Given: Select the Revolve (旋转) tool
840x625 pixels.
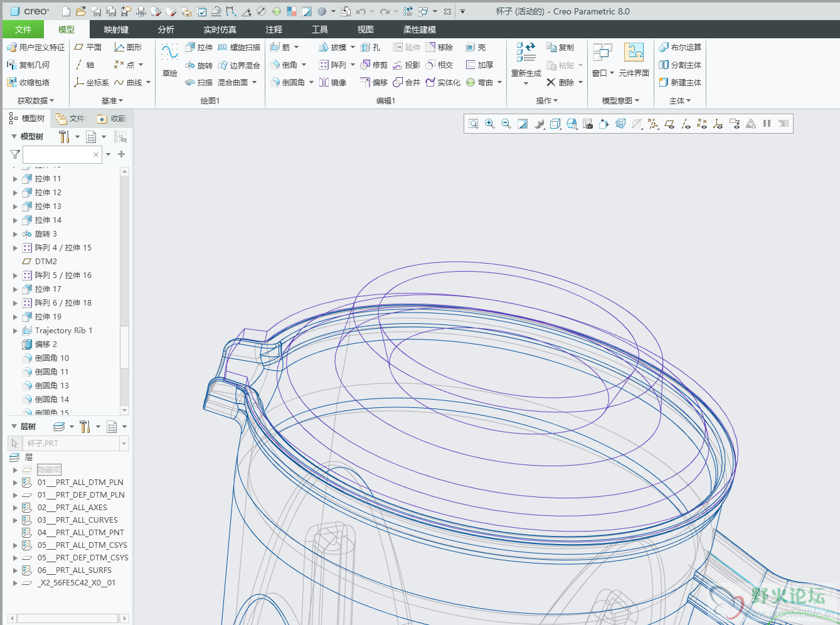Looking at the screenshot, I should tap(199, 65).
